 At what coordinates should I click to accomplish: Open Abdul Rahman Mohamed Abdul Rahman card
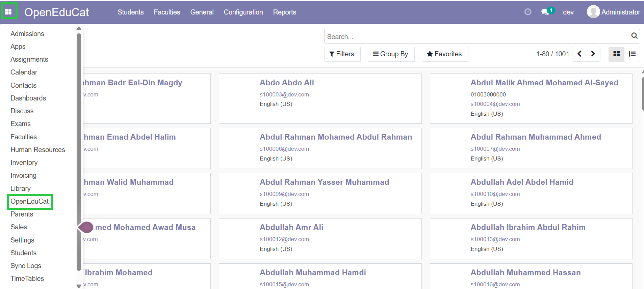(x=320, y=148)
